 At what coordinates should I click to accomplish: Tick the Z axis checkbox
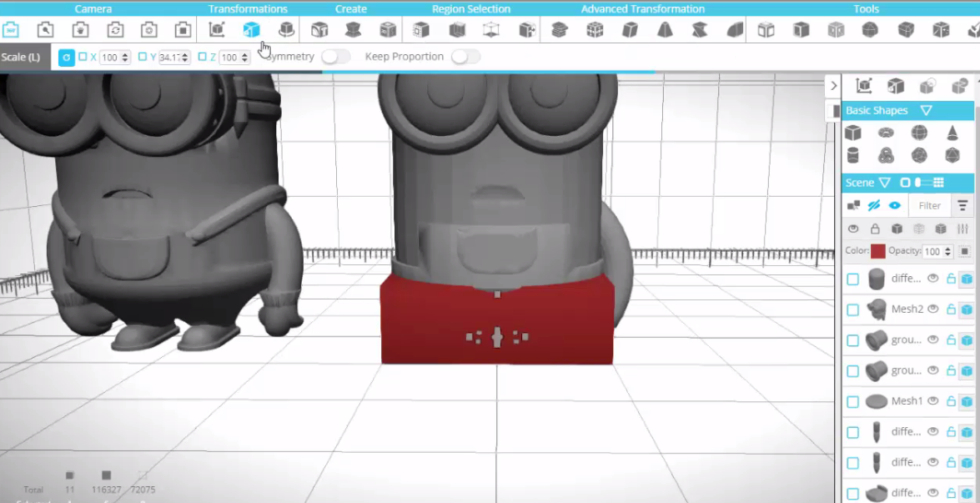tap(202, 57)
